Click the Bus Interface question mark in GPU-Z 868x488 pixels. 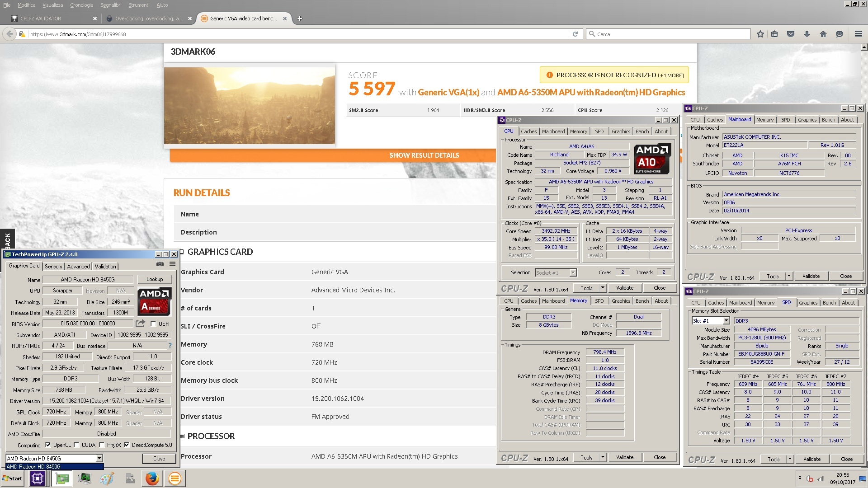[170, 346]
